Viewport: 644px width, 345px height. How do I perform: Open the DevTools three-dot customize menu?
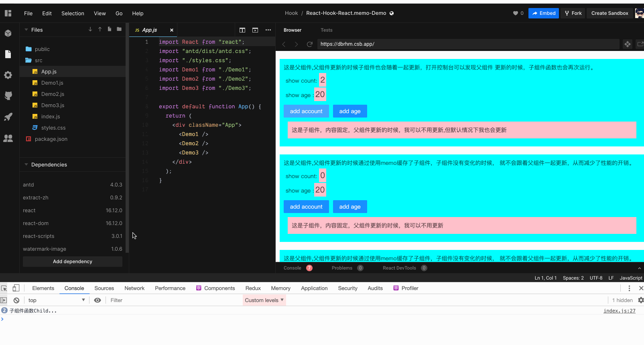629,288
